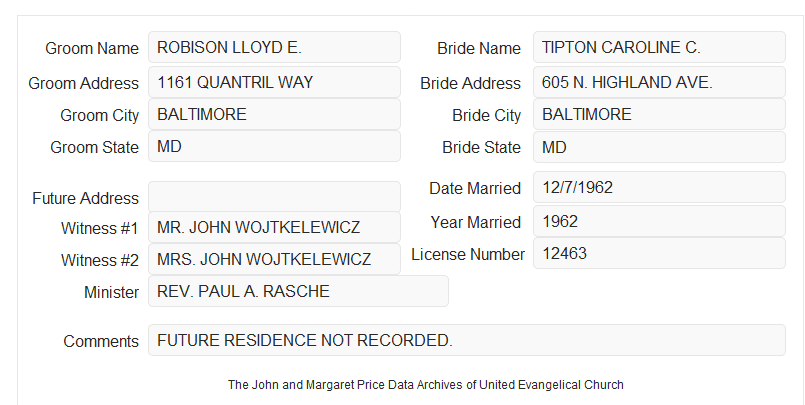Click the Groom Name field
The image size is (805, 405).
tap(274, 47)
